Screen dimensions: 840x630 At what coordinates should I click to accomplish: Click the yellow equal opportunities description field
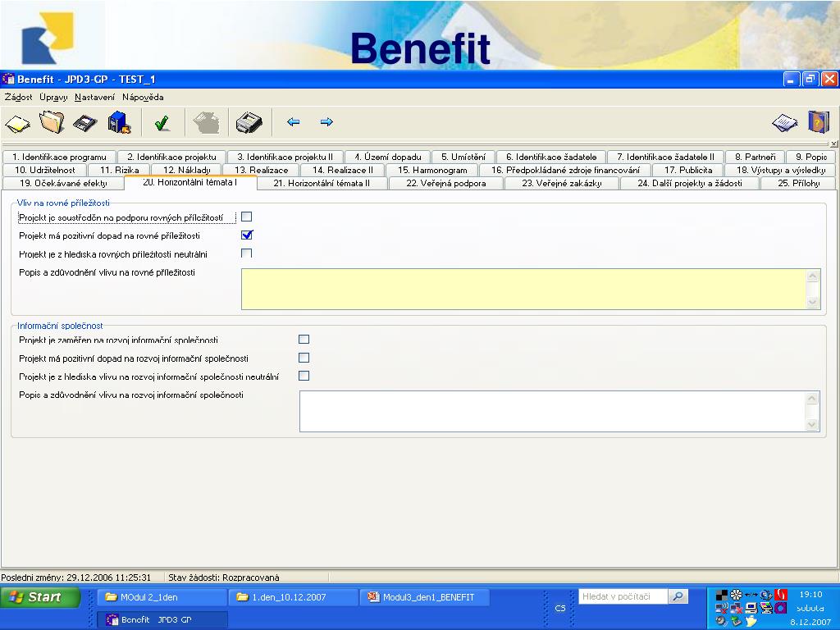point(531,290)
